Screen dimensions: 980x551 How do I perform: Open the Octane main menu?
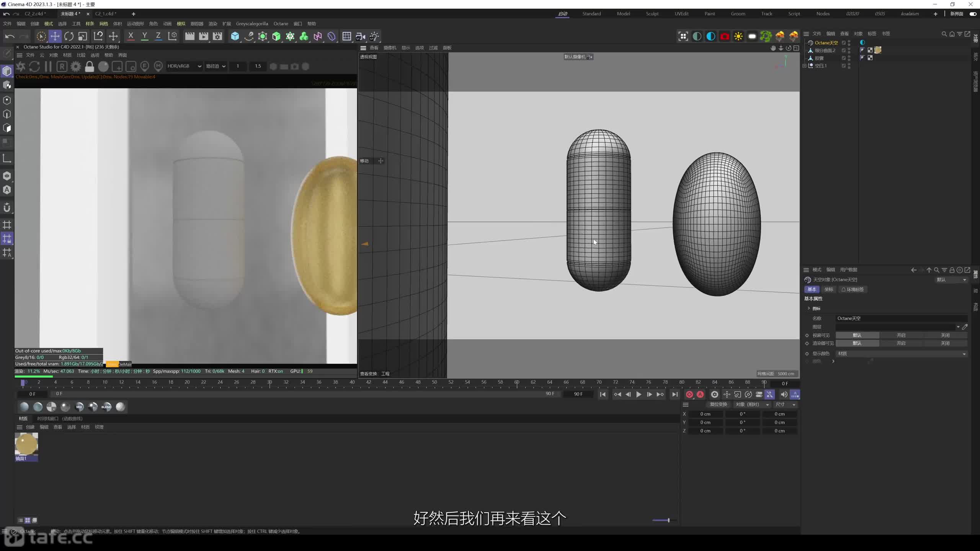point(281,24)
